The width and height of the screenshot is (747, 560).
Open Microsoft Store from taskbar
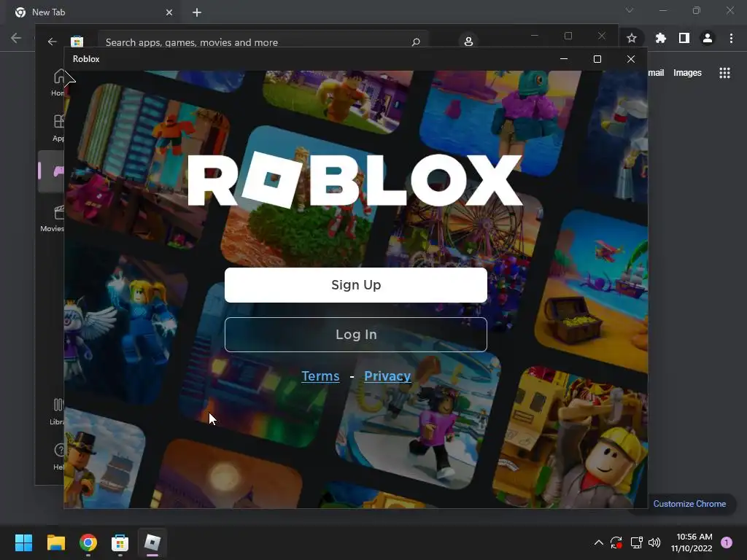[120, 542]
